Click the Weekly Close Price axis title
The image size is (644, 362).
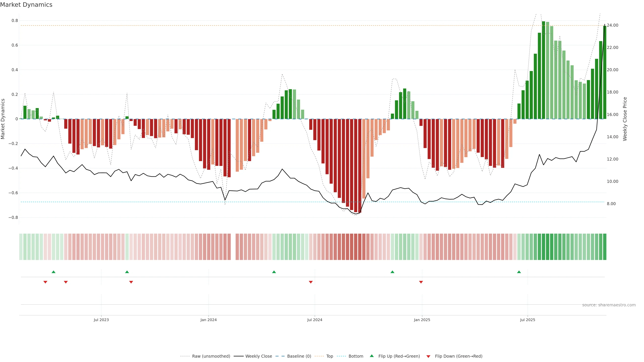click(625, 119)
